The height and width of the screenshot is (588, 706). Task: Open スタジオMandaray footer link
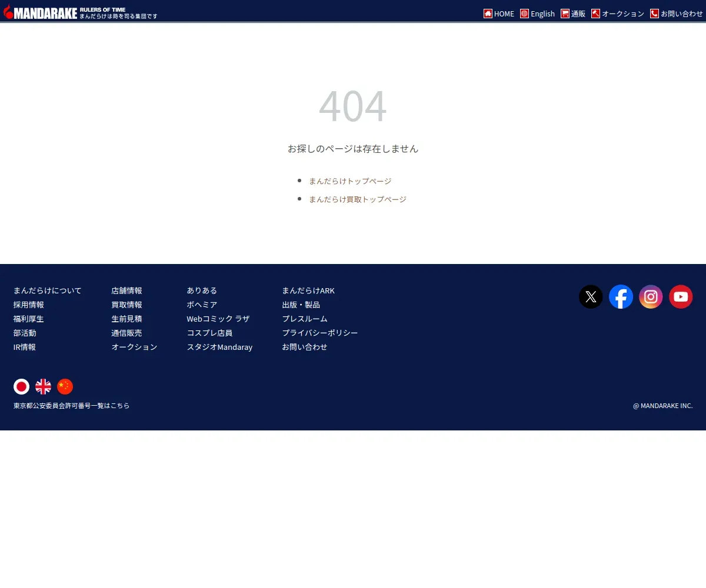tap(219, 347)
